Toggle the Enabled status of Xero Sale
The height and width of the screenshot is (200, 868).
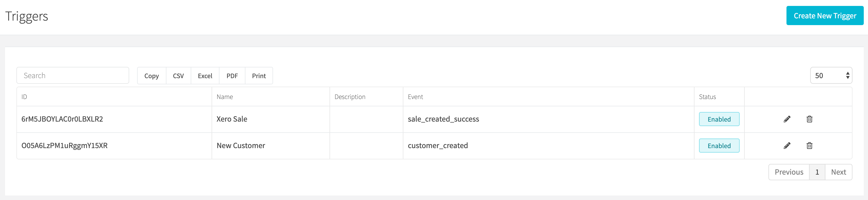pos(719,119)
